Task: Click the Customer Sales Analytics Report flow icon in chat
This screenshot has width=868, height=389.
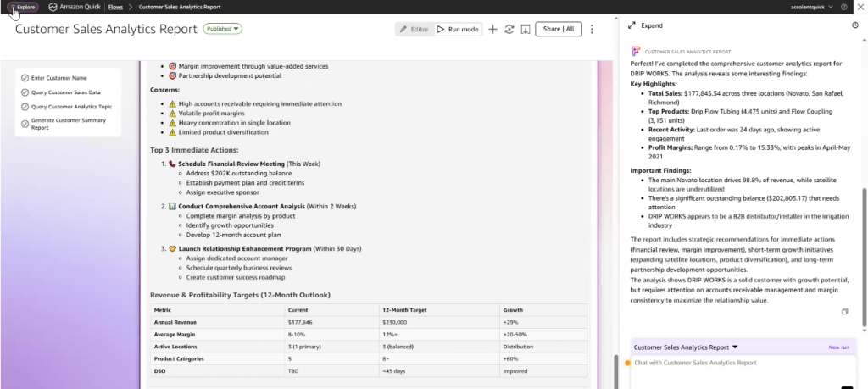Action: [x=636, y=52]
